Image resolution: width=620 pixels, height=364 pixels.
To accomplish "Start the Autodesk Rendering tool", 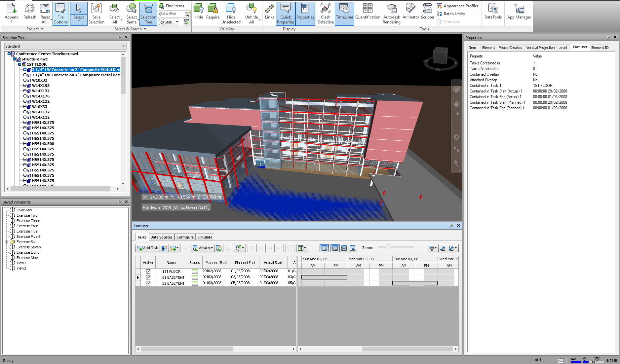I will (x=391, y=13).
